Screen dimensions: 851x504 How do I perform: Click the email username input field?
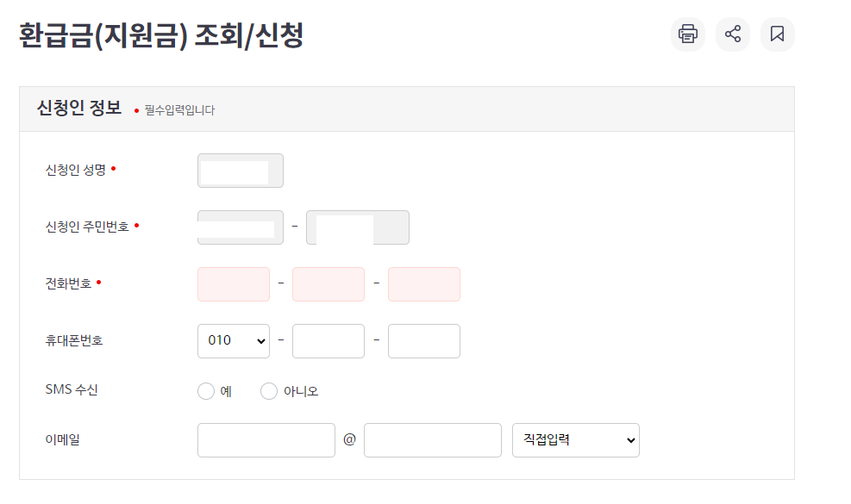266,439
